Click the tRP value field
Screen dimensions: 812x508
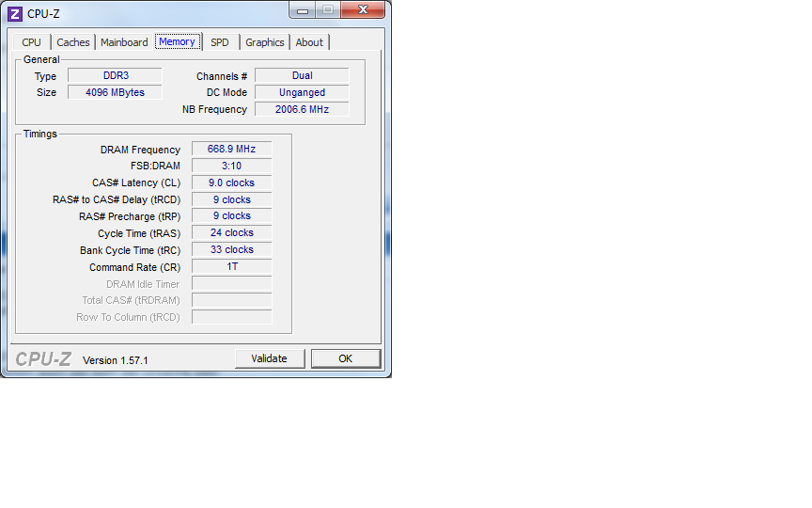coord(231,215)
